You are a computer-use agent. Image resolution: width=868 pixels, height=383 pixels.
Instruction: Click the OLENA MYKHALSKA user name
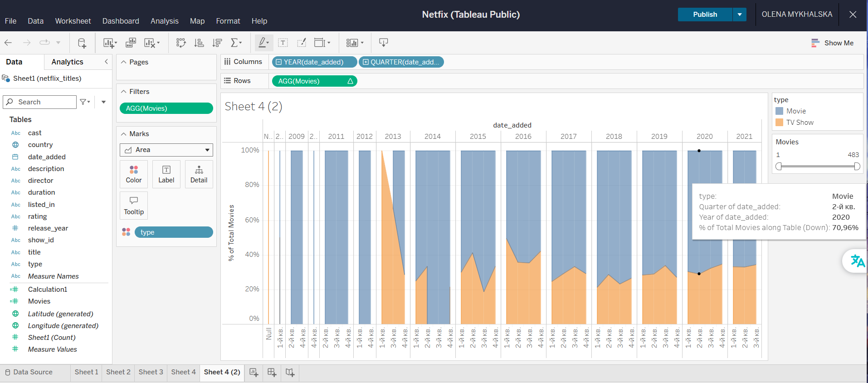[797, 15]
